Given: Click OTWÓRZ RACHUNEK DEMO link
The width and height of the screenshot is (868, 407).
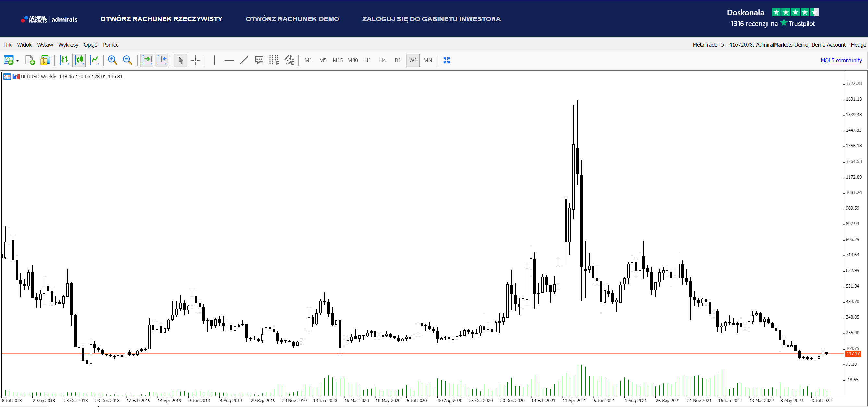Looking at the screenshot, I should 292,19.
